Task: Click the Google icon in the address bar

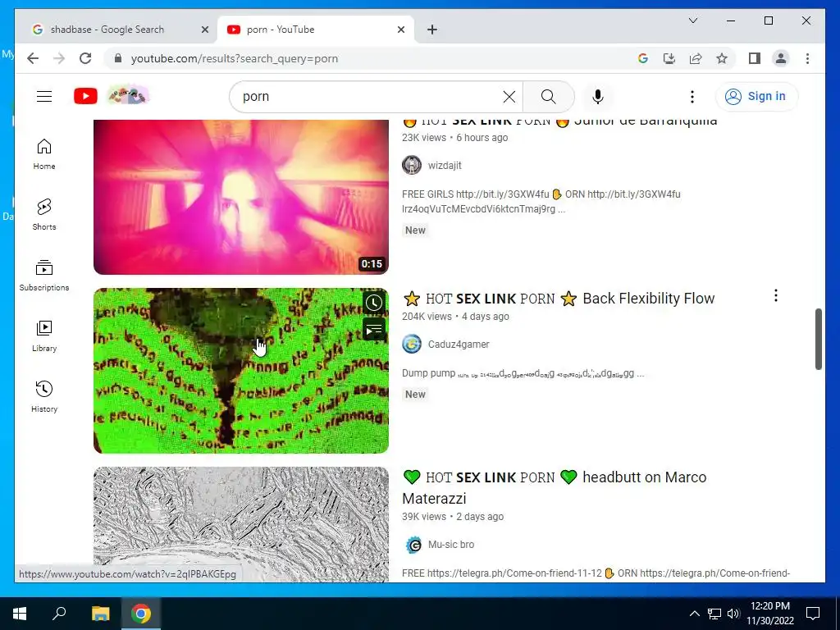Action: (x=643, y=58)
